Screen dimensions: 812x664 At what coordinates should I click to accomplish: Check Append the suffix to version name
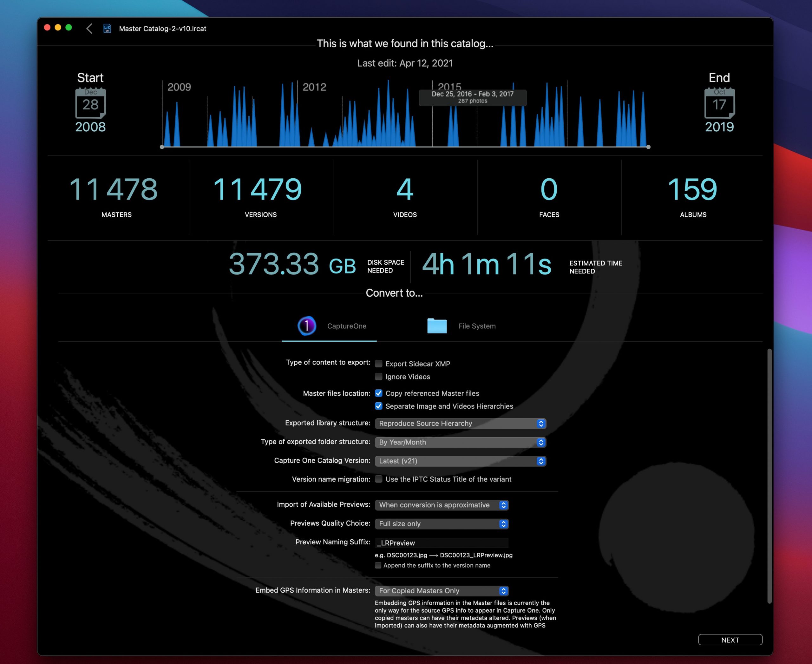point(378,565)
